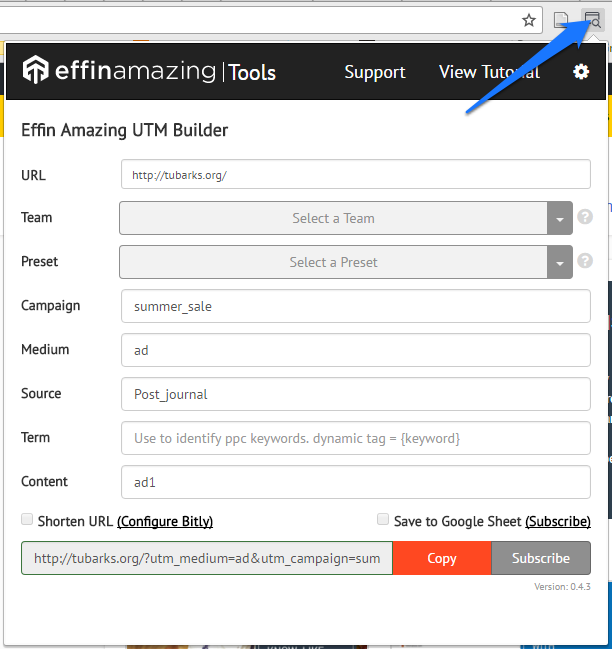Select the generated UTM URL output field

coord(207,558)
